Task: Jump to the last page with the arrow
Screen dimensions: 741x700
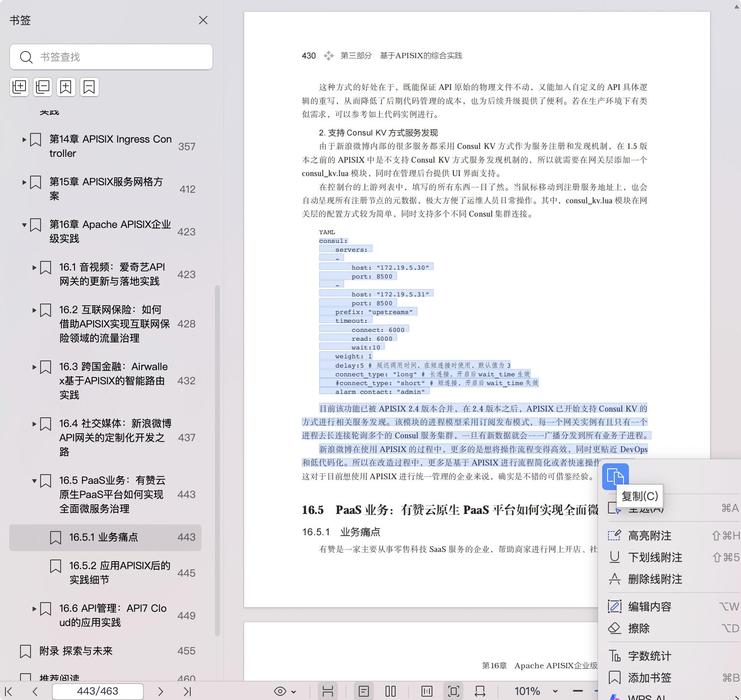Action: click(x=188, y=691)
